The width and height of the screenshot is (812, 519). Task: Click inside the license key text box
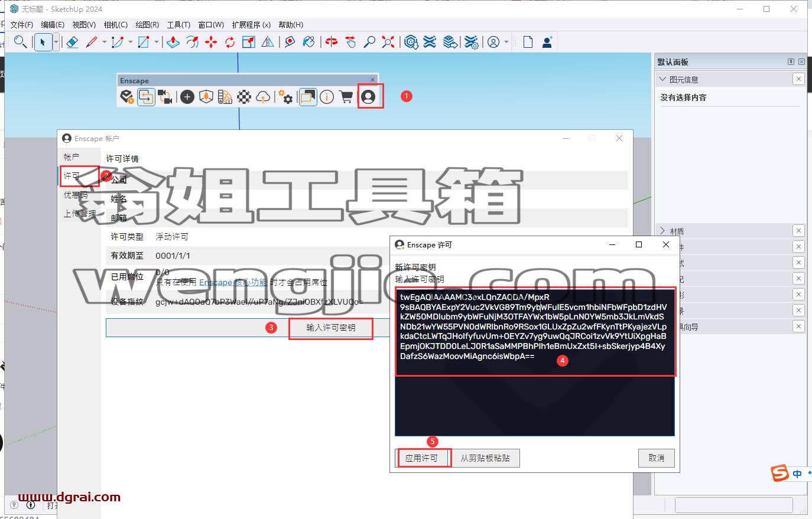[535, 363]
